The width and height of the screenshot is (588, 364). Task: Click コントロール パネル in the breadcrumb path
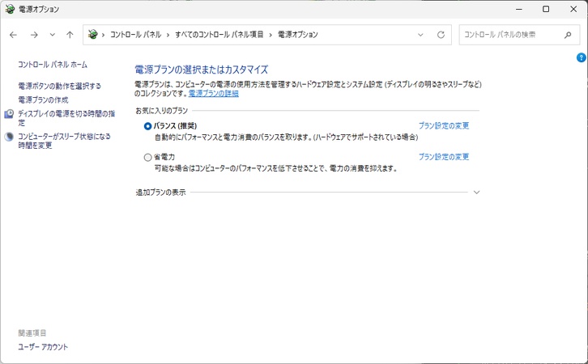click(135, 35)
